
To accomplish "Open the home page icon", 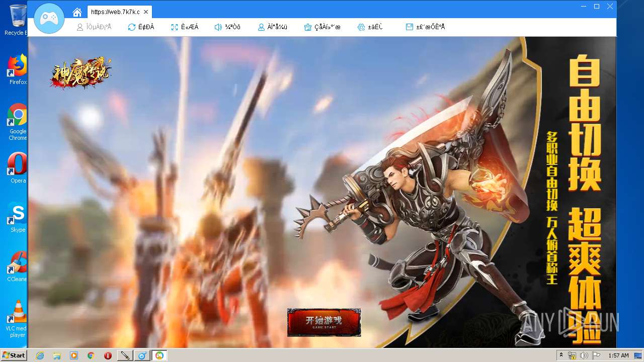I will [77, 12].
